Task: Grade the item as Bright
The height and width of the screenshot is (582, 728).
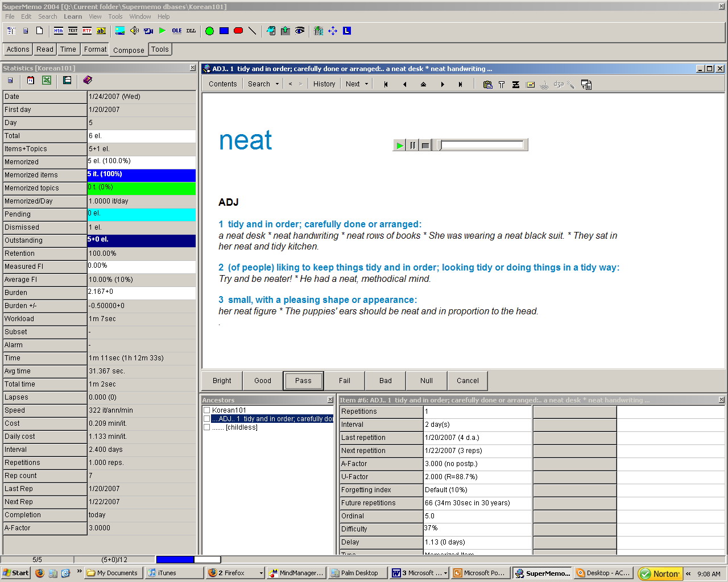Action: [222, 381]
